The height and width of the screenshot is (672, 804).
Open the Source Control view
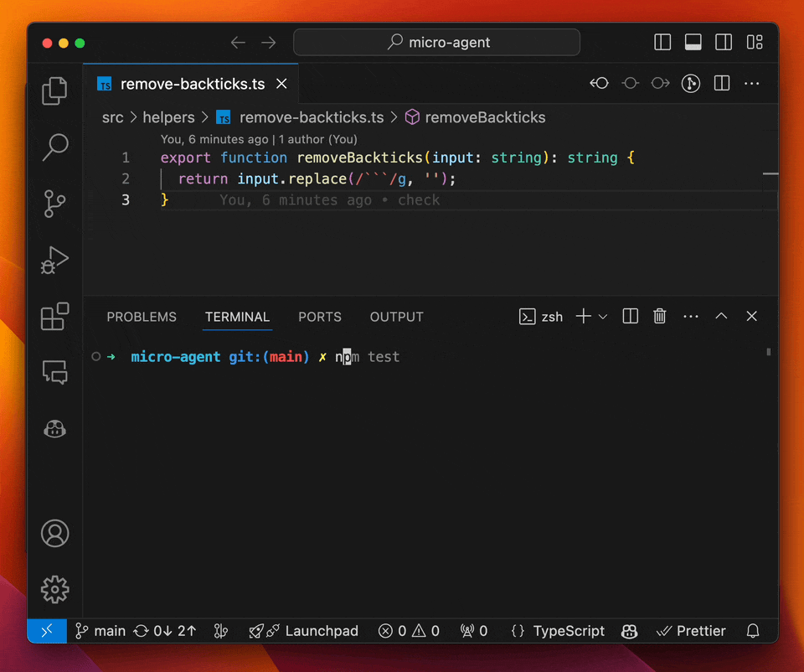[x=54, y=204]
